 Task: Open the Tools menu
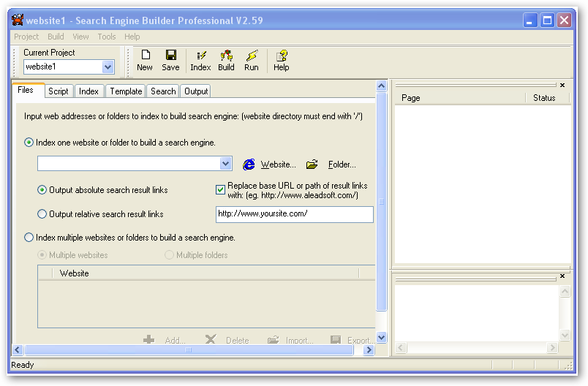[x=107, y=37]
